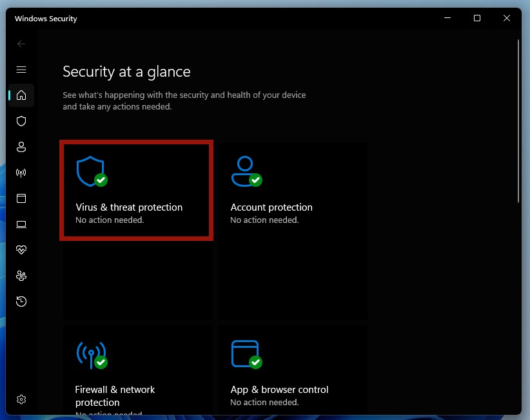Return to Home via house sidebar icon
530x420 pixels.
coord(21,95)
